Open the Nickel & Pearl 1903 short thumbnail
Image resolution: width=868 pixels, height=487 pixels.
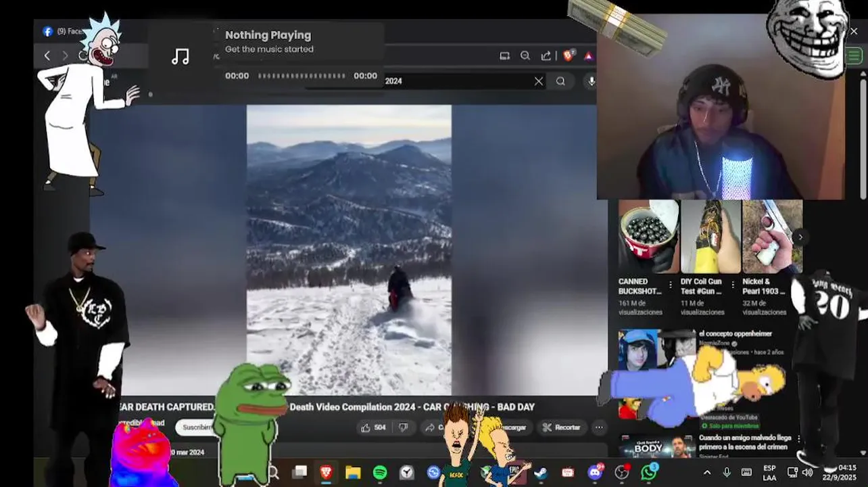pyautogui.click(x=773, y=237)
